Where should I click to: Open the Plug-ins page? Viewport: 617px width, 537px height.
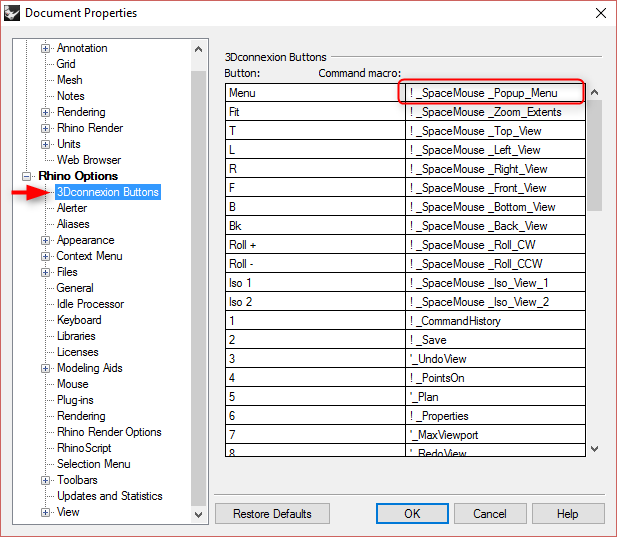75,400
